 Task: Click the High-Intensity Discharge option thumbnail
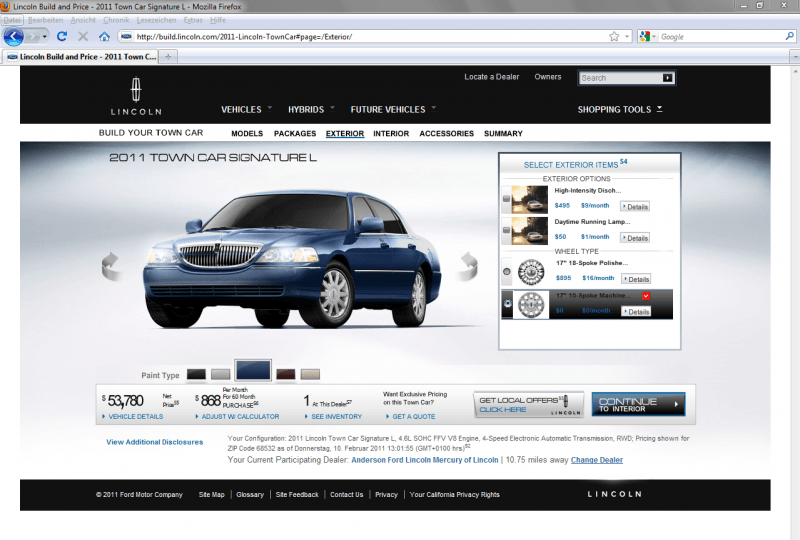coord(530,200)
